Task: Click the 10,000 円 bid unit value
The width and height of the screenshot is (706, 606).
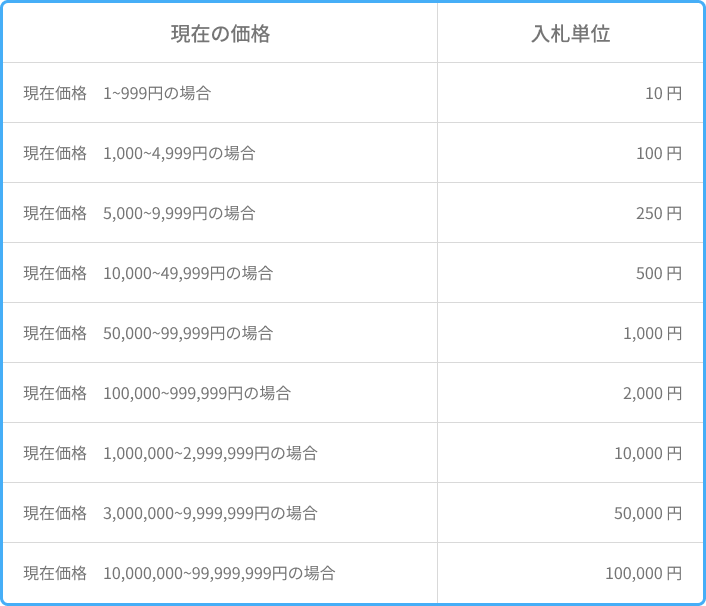Action: click(648, 453)
